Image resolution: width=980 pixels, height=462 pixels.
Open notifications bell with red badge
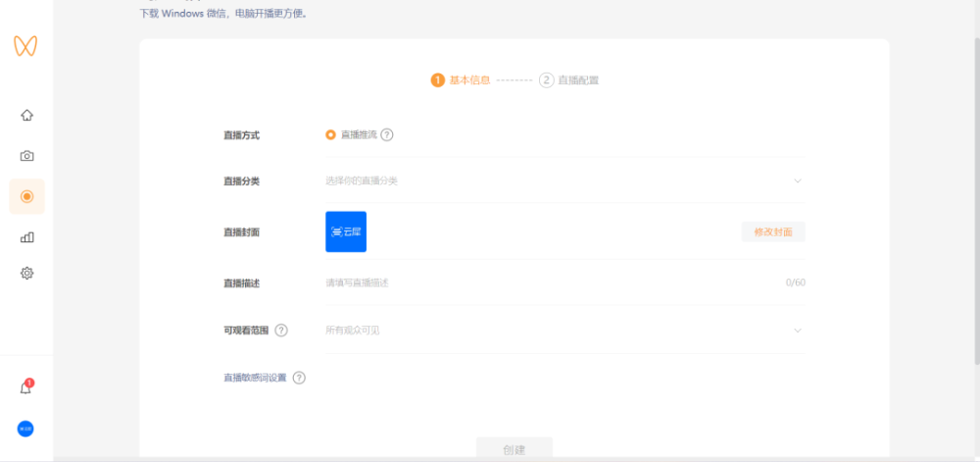[25, 387]
